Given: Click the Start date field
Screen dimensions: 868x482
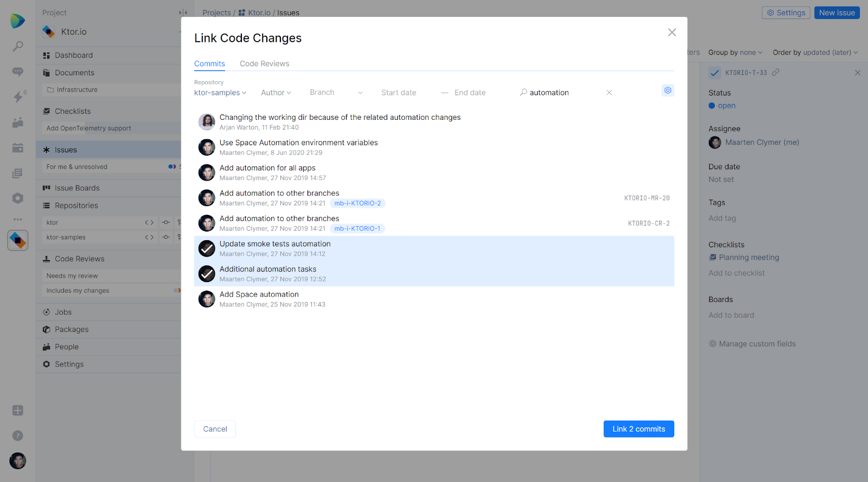Looking at the screenshot, I should (399, 93).
